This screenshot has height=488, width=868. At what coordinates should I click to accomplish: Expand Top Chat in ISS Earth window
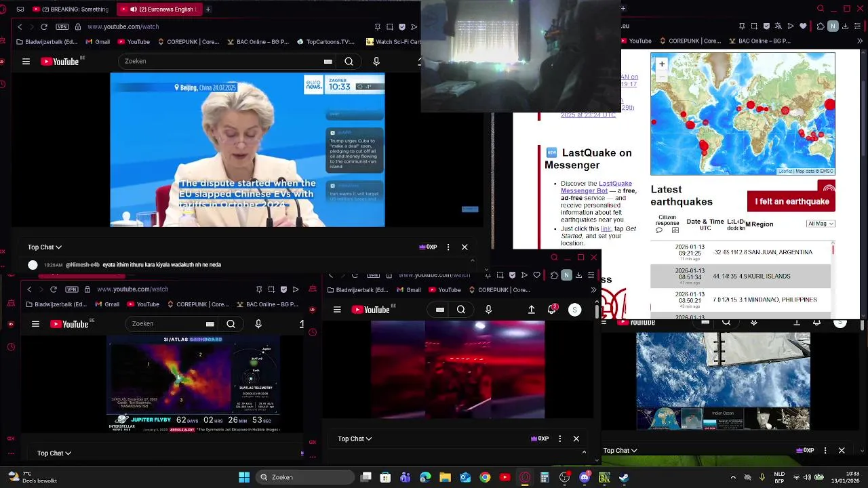pyautogui.click(x=621, y=451)
